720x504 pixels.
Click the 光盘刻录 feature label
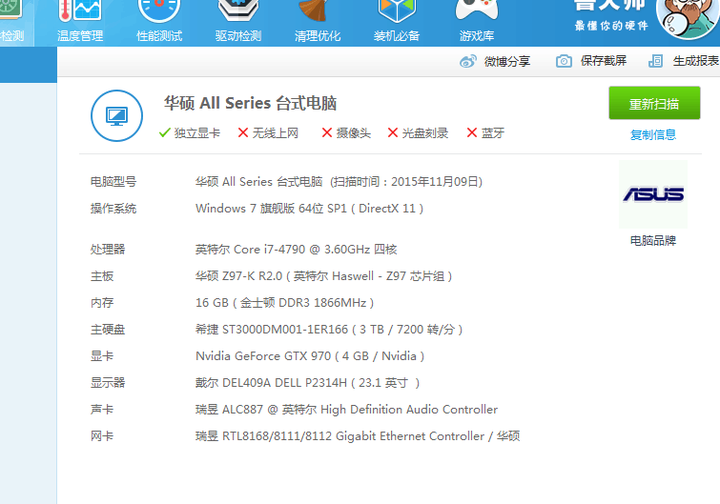click(425, 133)
